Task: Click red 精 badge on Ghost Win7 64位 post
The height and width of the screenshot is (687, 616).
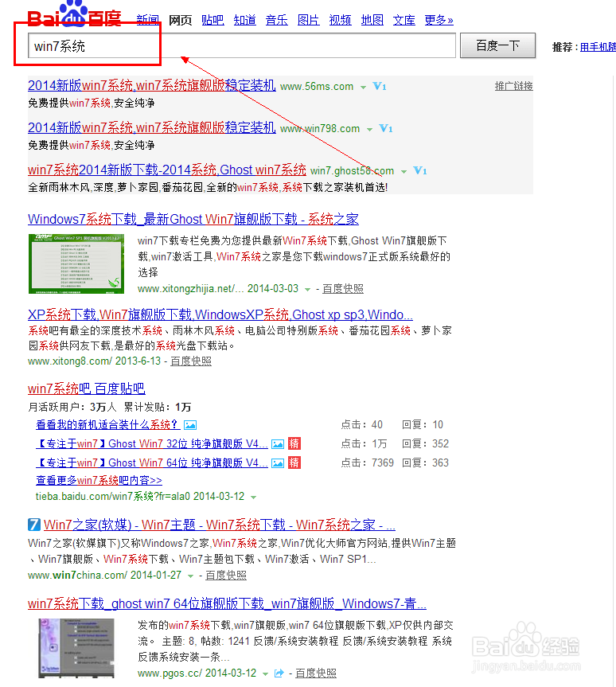Action: 294,463
